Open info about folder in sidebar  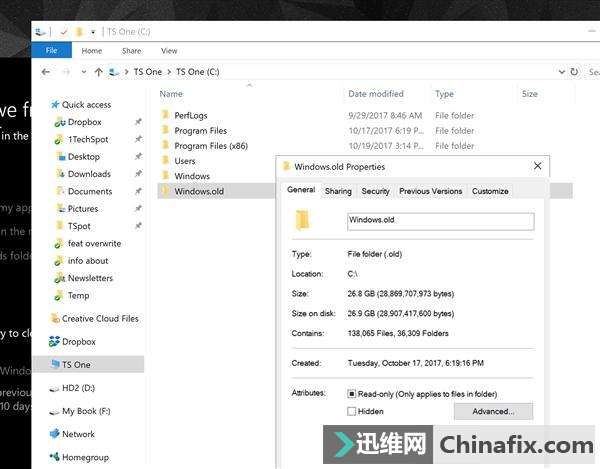(88, 261)
